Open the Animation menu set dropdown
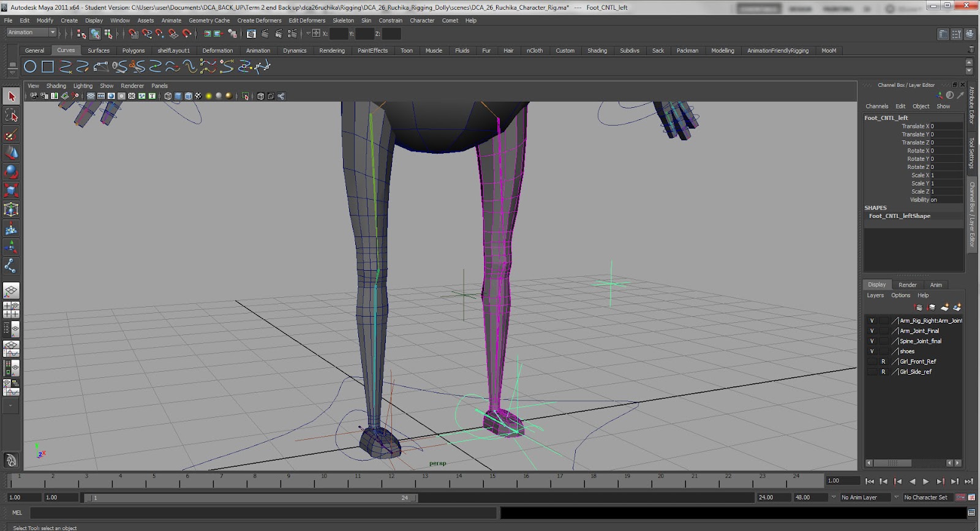This screenshot has width=980, height=531. tap(31, 32)
